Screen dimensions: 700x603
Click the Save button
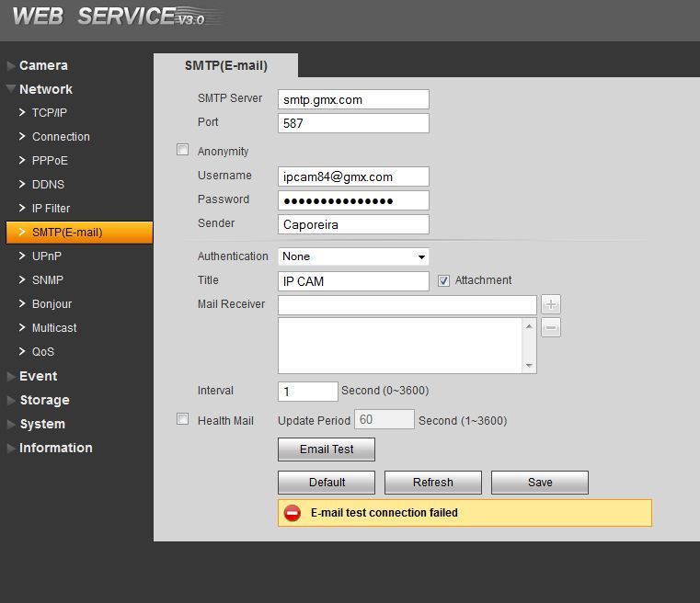[539, 482]
